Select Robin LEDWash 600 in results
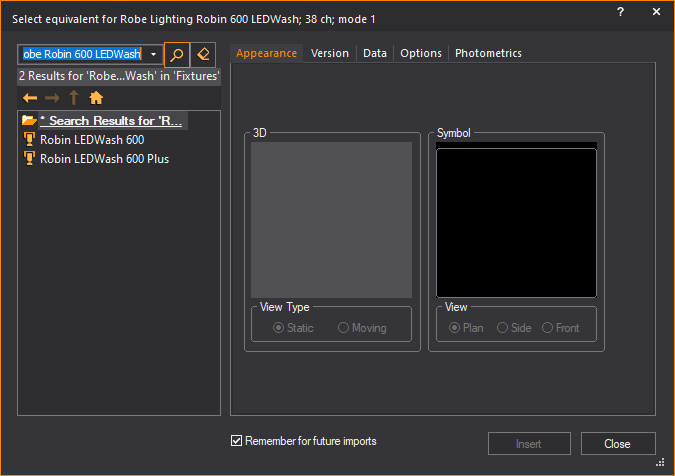The width and height of the screenshot is (675, 476). (x=92, y=139)
